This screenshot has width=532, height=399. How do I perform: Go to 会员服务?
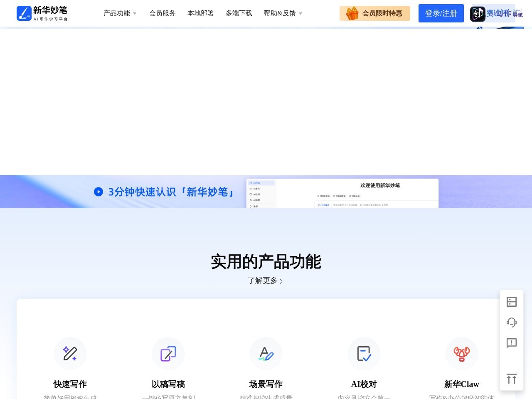(x=163, y=13)
